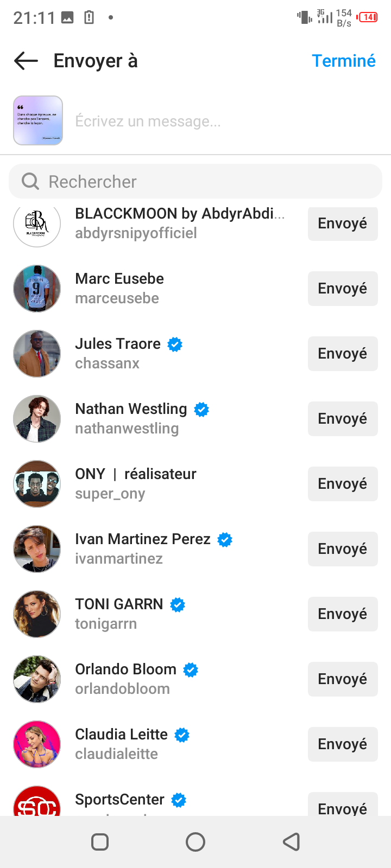Tap Nathan Westling's avatar
This screenshot has width=391, height=868.
(37, 419)
